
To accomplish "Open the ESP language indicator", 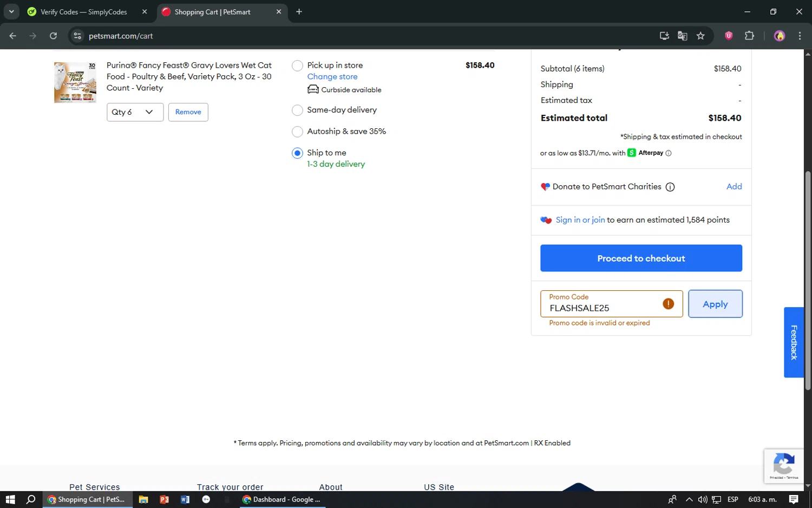I will pos(733,499).
